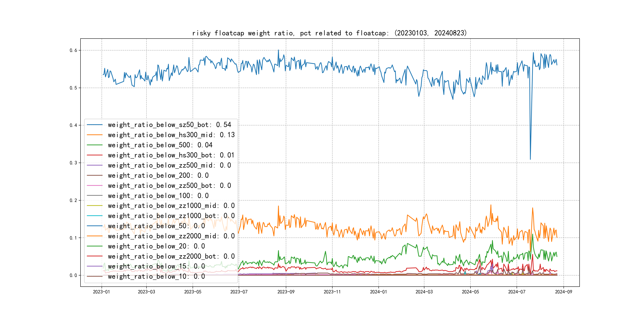644x322 pixels.
Task: Click the 2023-01 x-axis tick label
Action: [101, 292]
